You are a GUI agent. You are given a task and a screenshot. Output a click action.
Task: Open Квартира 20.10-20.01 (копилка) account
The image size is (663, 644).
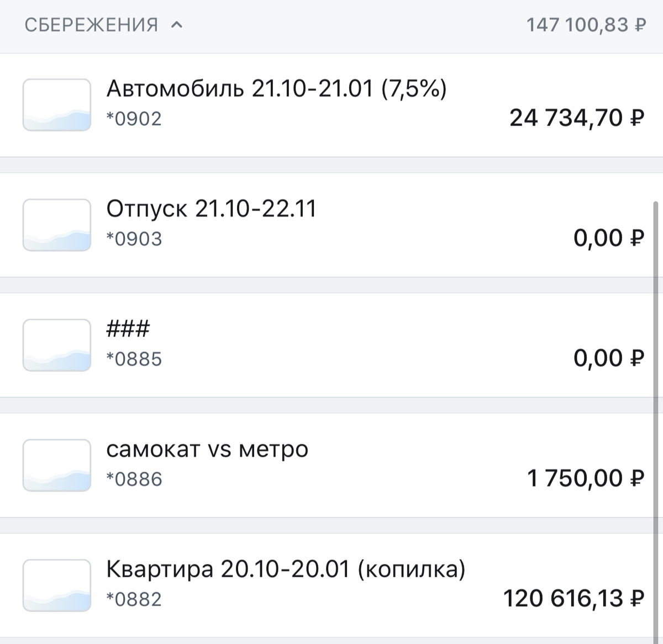(x=286, y=569)
